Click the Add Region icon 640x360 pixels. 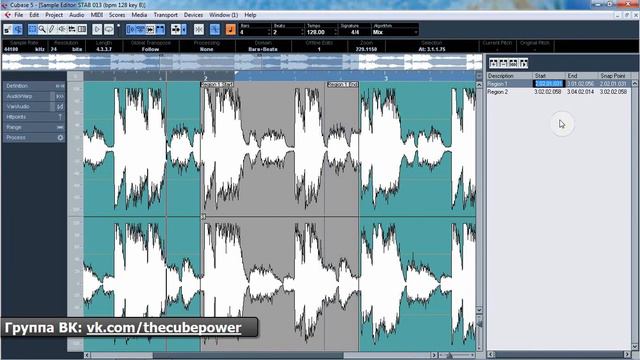(493, 63)
